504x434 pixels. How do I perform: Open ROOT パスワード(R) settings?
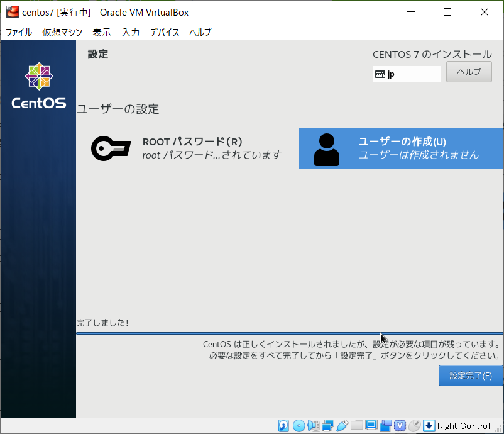pyautogui.click(x=187, y=148)
